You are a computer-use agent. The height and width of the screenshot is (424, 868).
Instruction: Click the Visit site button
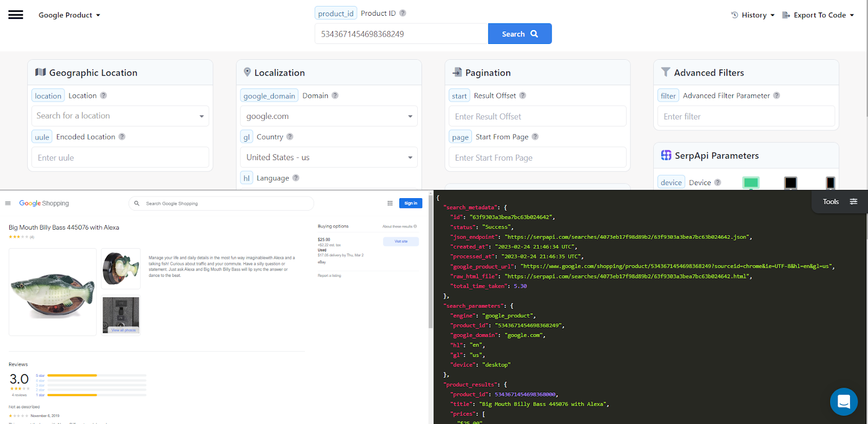[x=401, y=242]
